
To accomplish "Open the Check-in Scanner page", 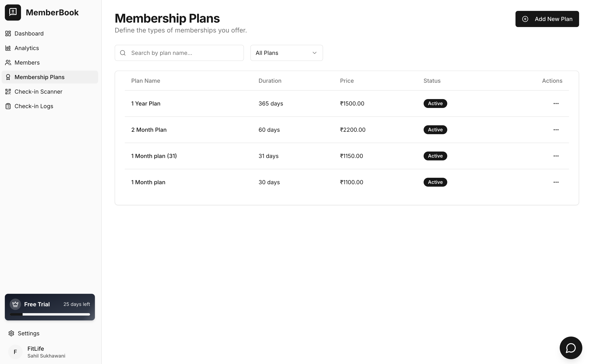I will tap(38, 92).
